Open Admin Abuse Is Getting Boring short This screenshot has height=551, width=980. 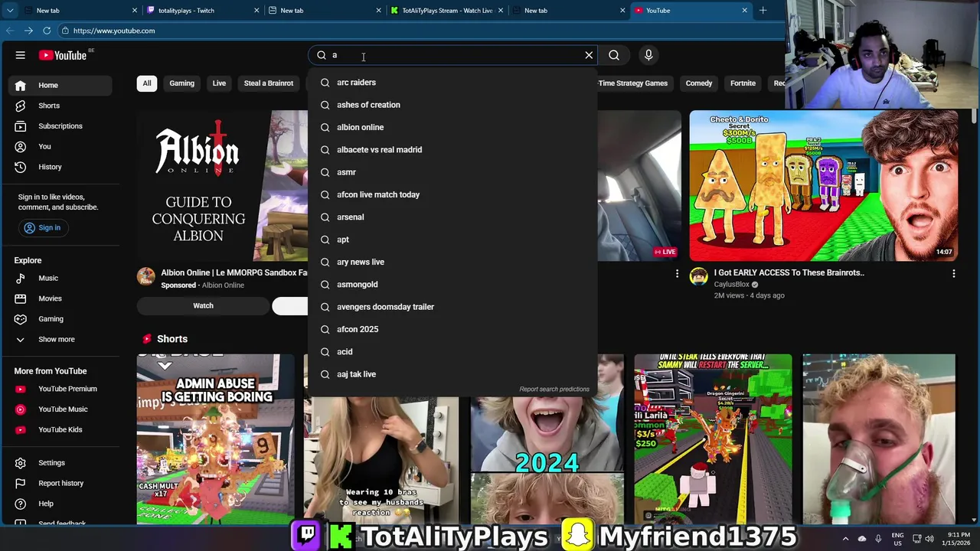pos(215,439)
